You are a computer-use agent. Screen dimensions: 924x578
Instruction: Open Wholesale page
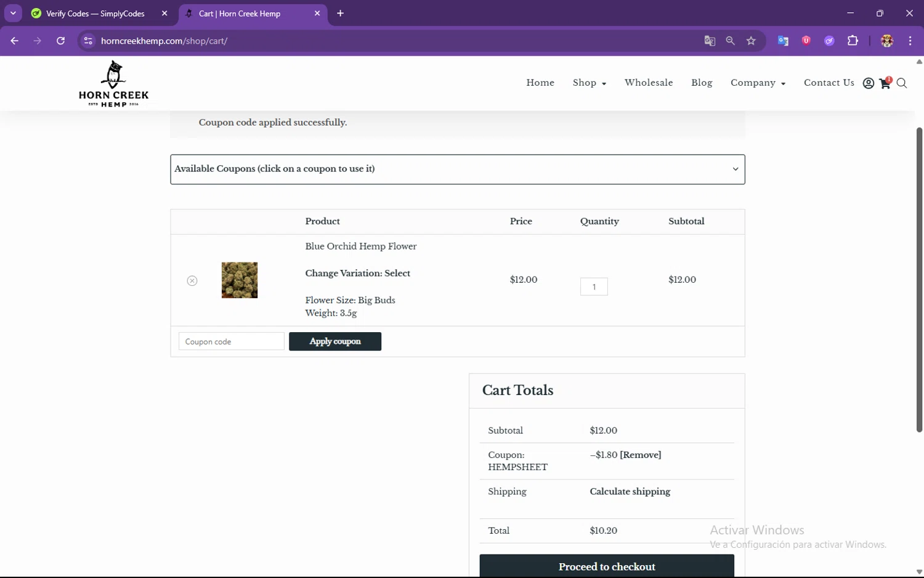[x=649, y=83]
